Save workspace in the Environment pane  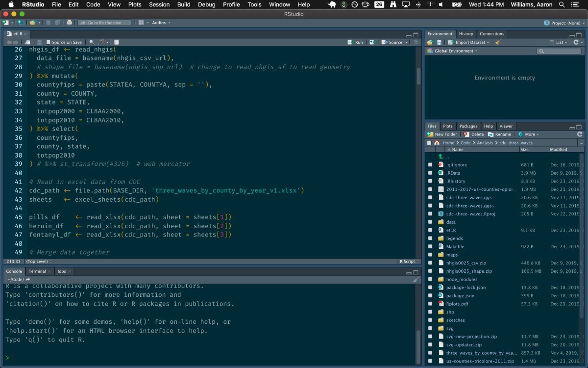(439, 42)
